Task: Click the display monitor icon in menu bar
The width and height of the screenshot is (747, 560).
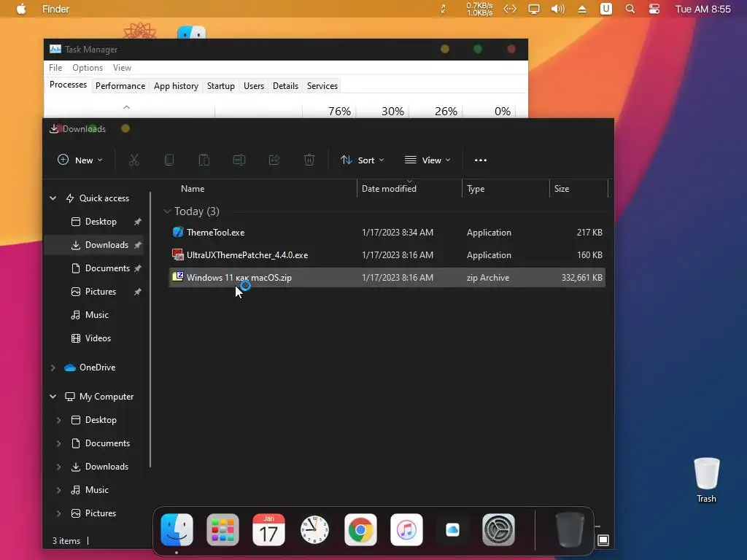Action: pyautogui.click(x=533, y=9)
